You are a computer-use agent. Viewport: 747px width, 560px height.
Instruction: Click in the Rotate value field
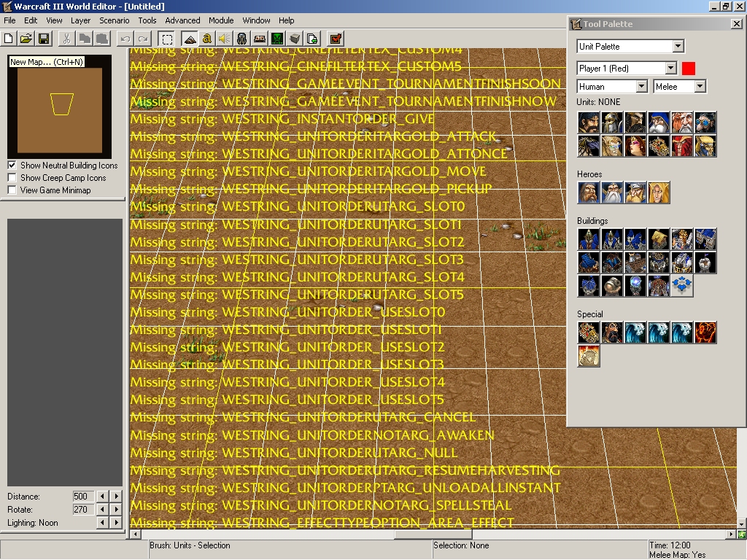[x=83, y=510]
